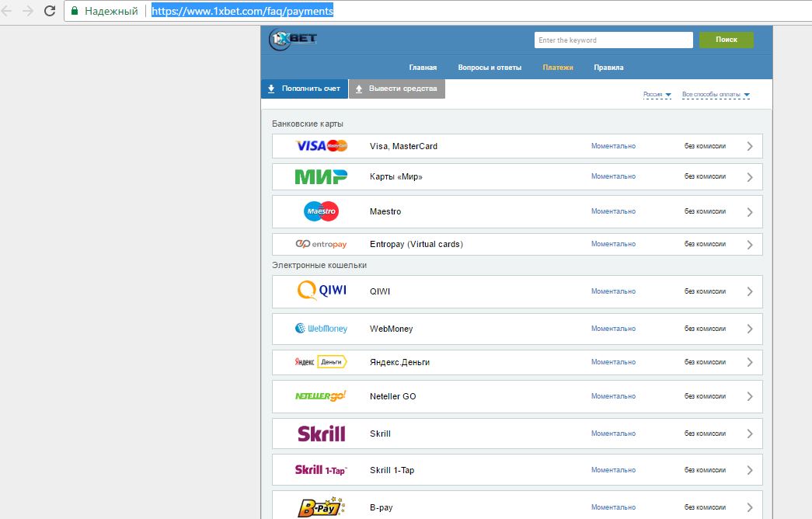Screen dimensions: 812x519
Task: Click the WebMoney row label
Action: [x=391, y=329]
